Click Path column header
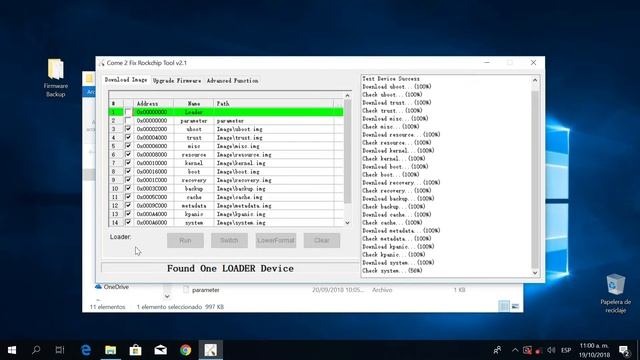640x360 pixels. click(x=273, y=104)
